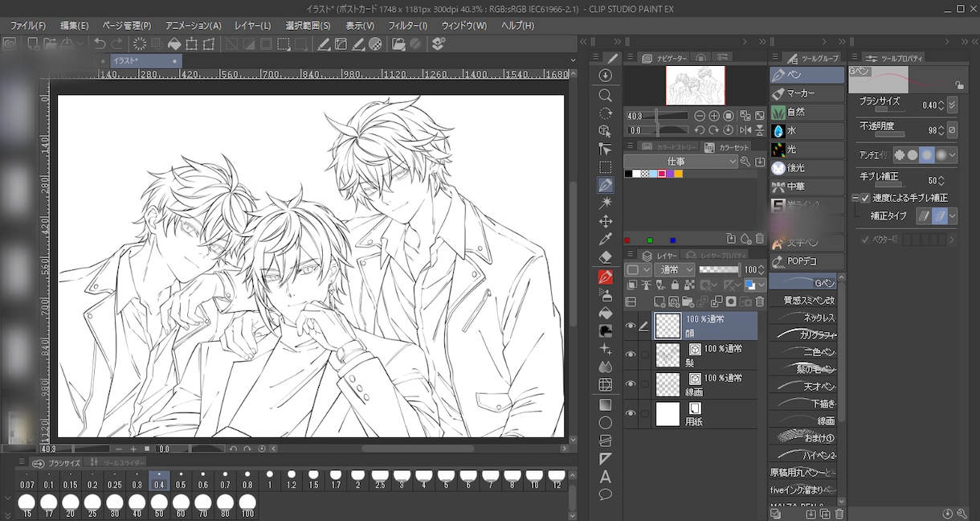Open the anti-aliasing options dropdown
The image size is (980, 521).
[953, 154]
